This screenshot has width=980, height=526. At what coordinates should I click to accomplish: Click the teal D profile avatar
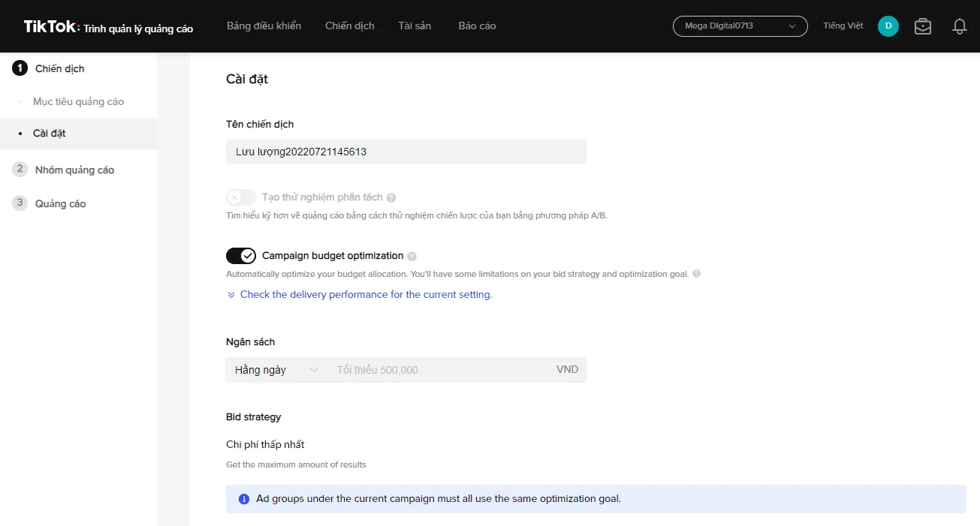[x=888, y=26]
